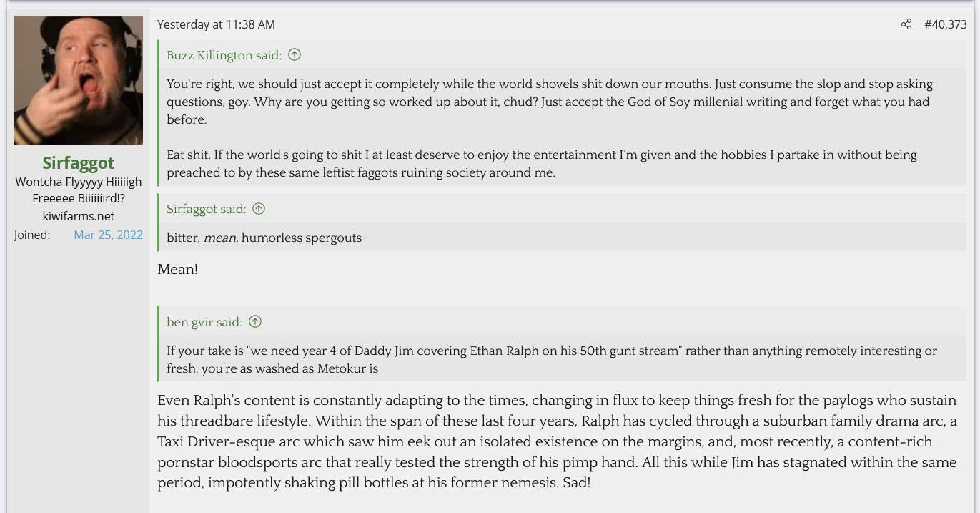Screen dimensions: 980x513
Task: Click the share icon beside post number
Action: pyautogui.click(x=906, y=24)
